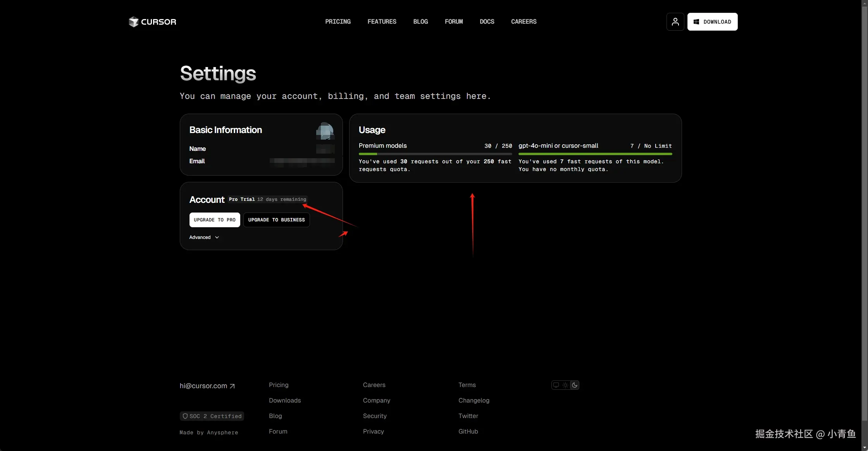This screenshot has width=868, height=451.
Task: Open the Changelog footer link
Action: 474,401
